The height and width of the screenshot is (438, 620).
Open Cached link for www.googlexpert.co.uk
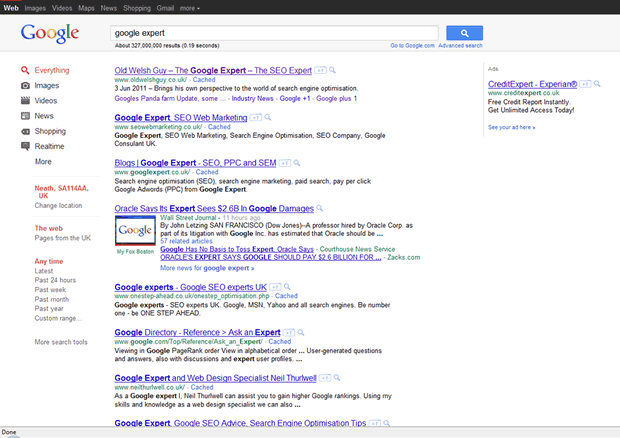(x=207, y=172)
